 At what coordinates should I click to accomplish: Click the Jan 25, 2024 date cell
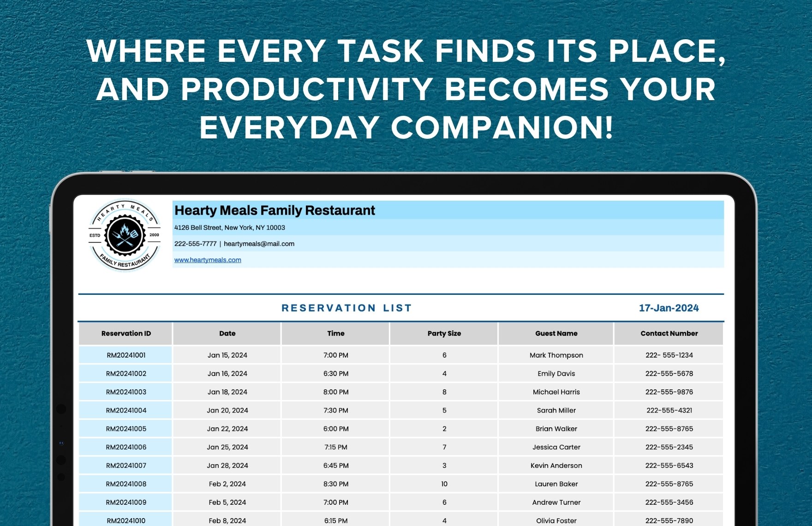point(227,447)
